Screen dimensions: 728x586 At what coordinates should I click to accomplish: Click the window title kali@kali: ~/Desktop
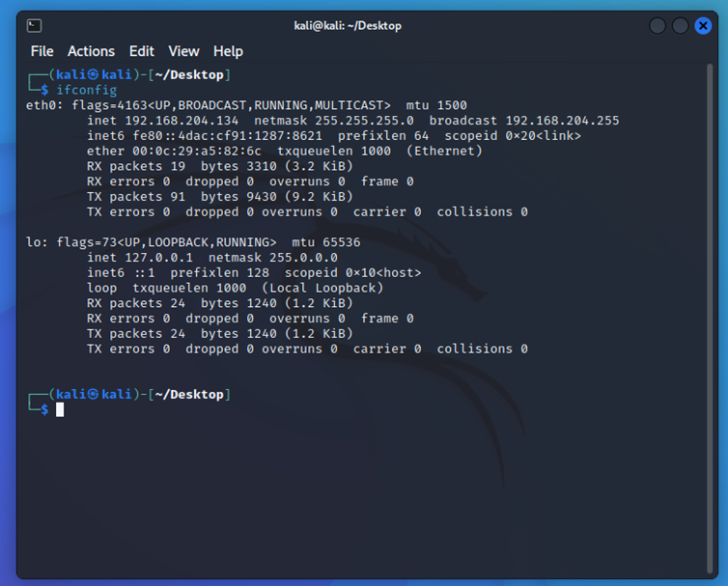(348, 26)
